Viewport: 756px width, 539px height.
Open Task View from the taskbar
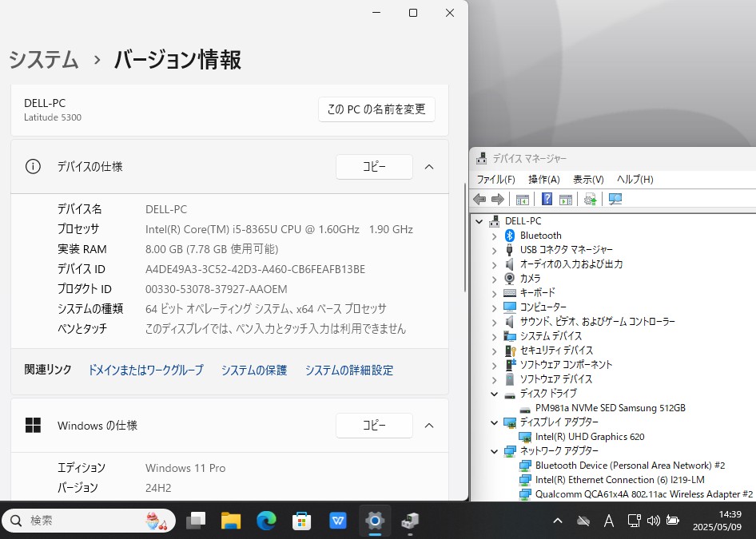196,520
